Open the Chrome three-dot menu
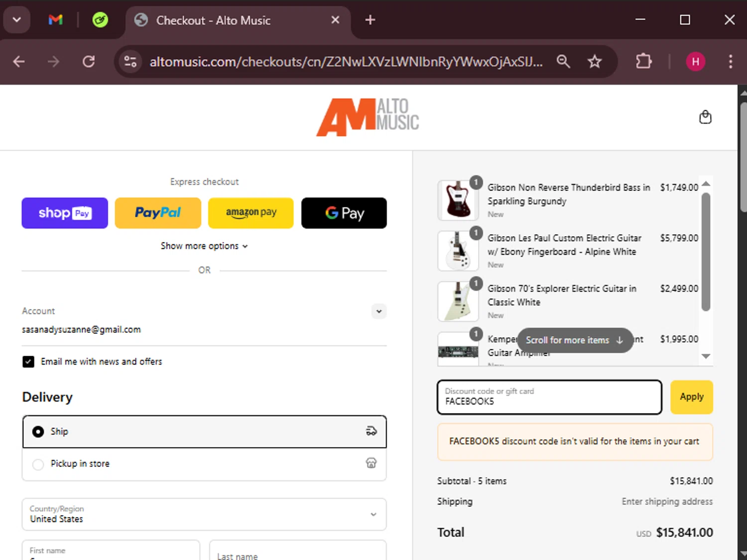This screenshot has width=747, height=560. click(x=731, y=62)
